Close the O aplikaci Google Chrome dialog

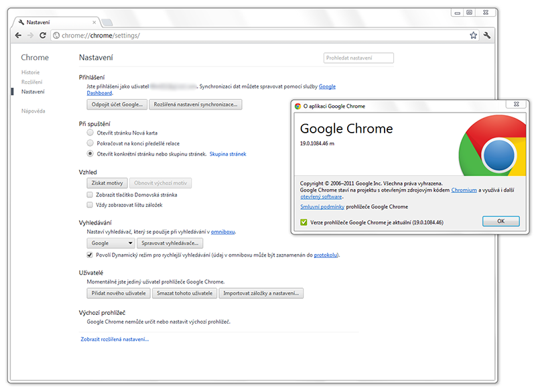(517, 105)
